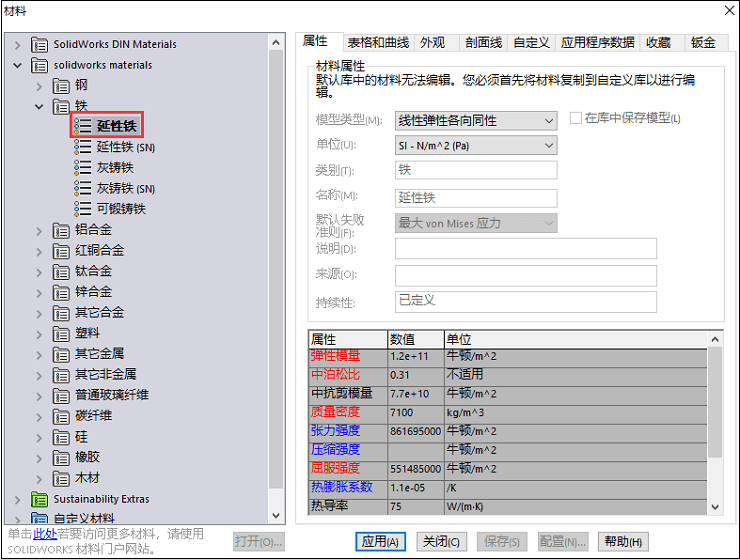This screenshot has width=740, height=559.
Task: Click the 普通玻璃纤维 category folder icon
Action: [61, 396]
